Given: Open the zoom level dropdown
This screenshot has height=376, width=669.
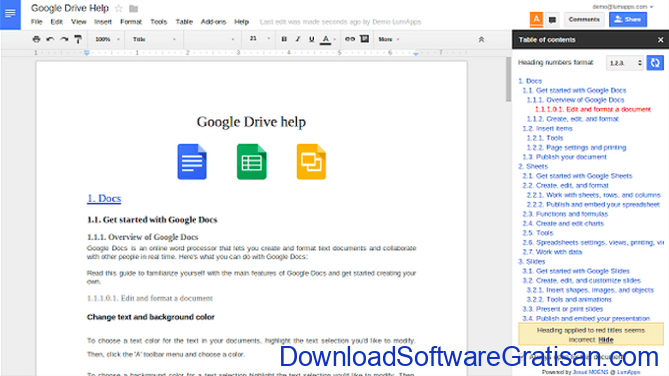Looking at the screenshot, I should click(x=107, y=39).
